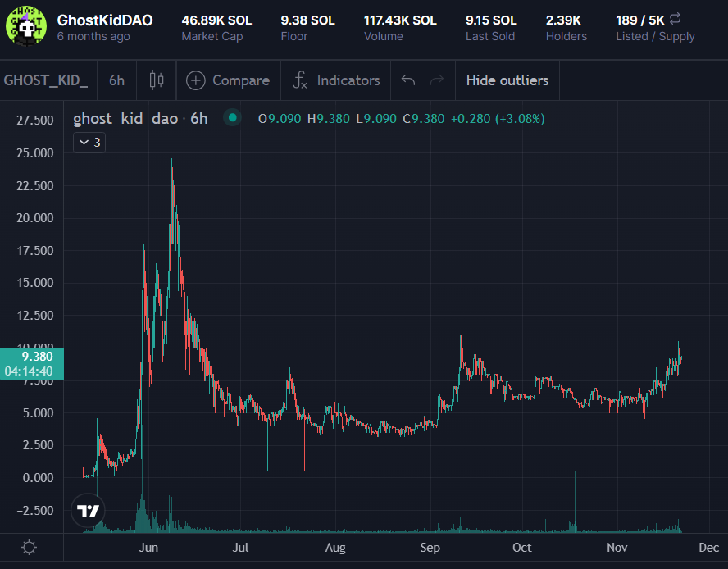Image resolution: width=728 pixels, height=569 pixels.
Task: Click the Volume value 117.43K SOL
Action: pos(400,20)
